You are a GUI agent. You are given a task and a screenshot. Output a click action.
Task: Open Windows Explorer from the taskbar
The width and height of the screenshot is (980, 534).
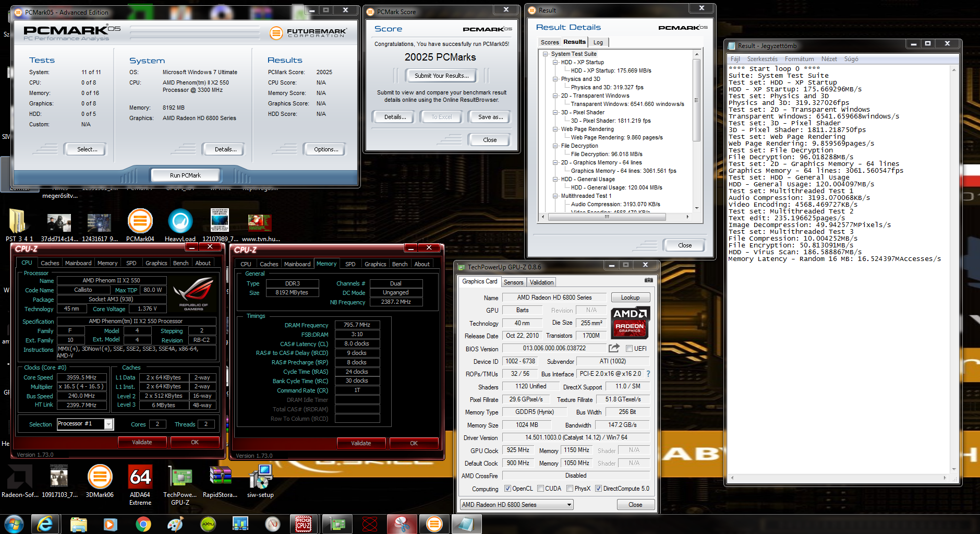click(78, 524)
